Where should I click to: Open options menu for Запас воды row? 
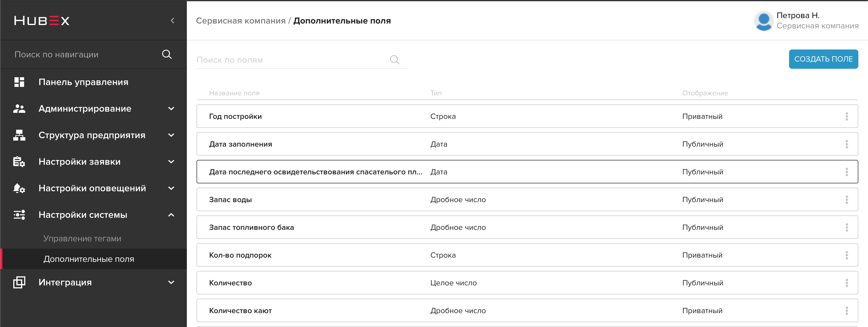pos(846,200)
